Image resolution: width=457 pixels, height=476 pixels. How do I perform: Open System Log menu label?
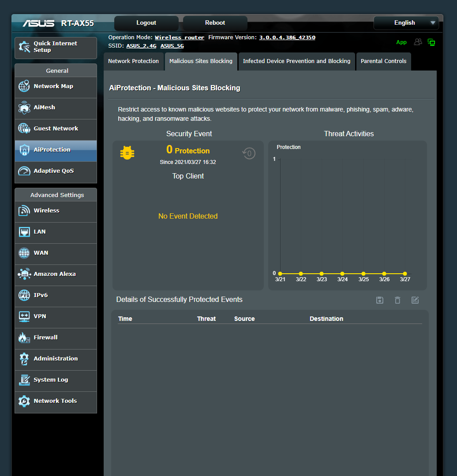[51, 380]
